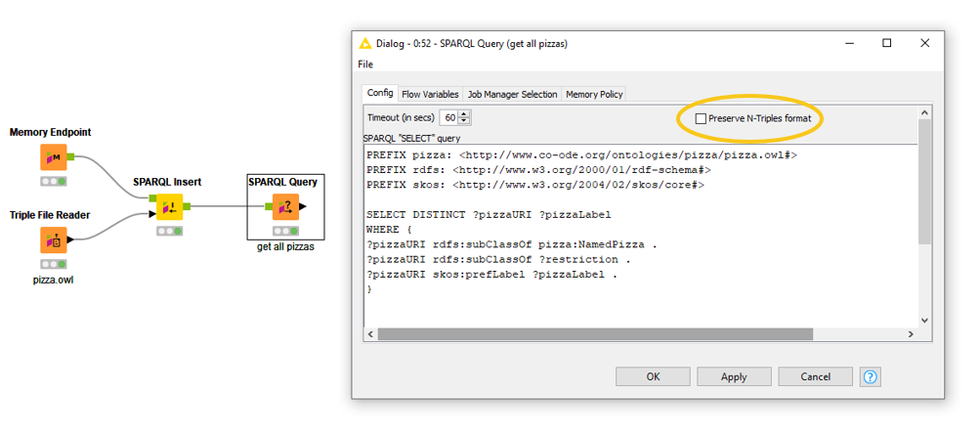Image resolution: width=980 pixels, height=436 pixels.
Task: Increase timeout with the spinner up arrow
Action: [463, 114]
